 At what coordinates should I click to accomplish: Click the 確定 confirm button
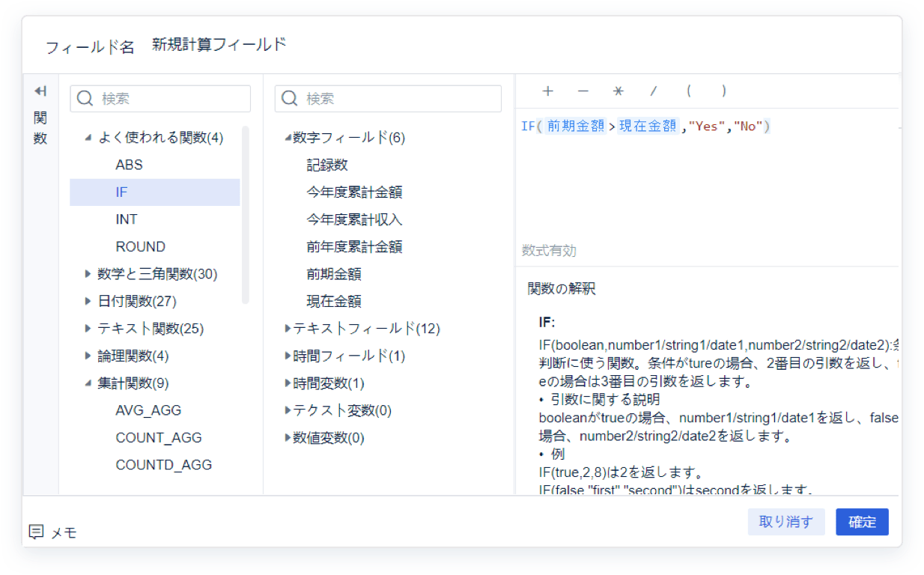(862, 522)
